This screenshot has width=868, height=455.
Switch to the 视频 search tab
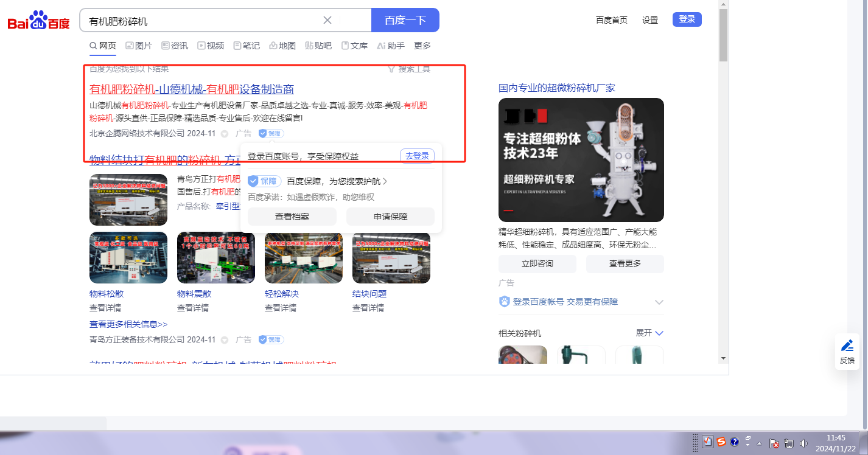(x=211, y=46)
